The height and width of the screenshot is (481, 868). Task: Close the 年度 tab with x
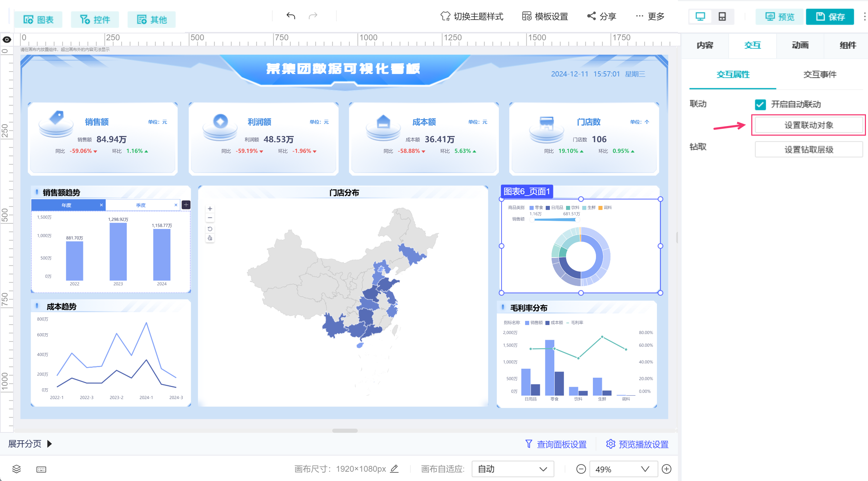[101, 205]
